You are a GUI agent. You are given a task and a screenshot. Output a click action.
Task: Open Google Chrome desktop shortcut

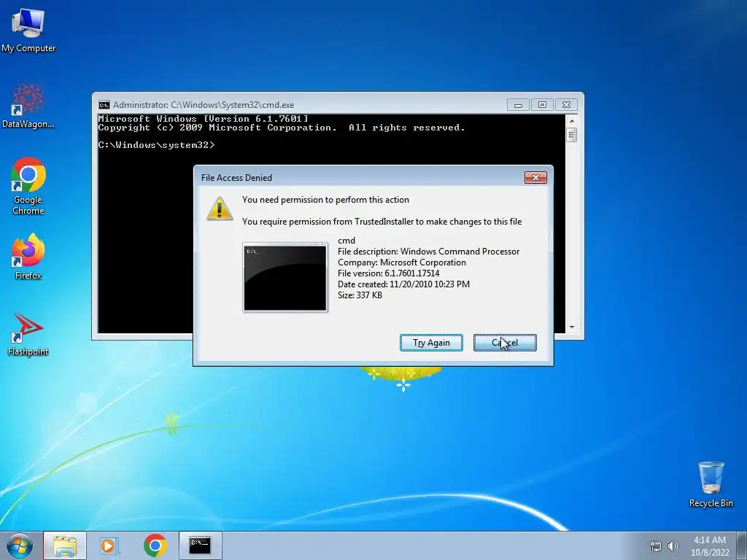(28, 186)
